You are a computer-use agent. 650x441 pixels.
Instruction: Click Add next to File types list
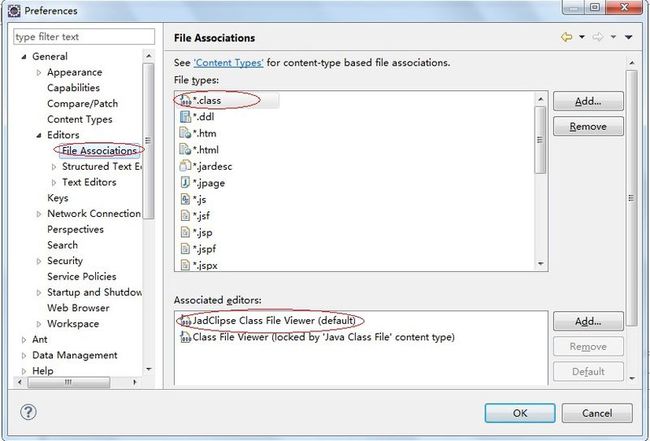click(x=588, y=102)
